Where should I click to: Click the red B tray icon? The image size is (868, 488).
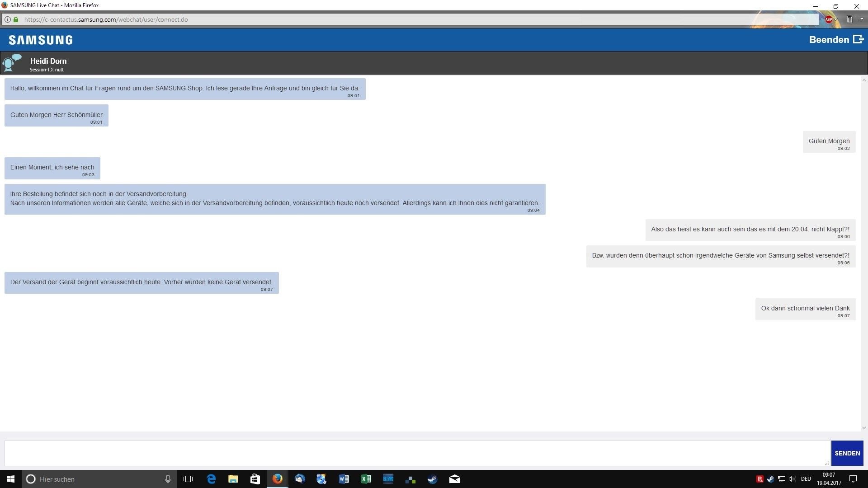pos(760,479)
